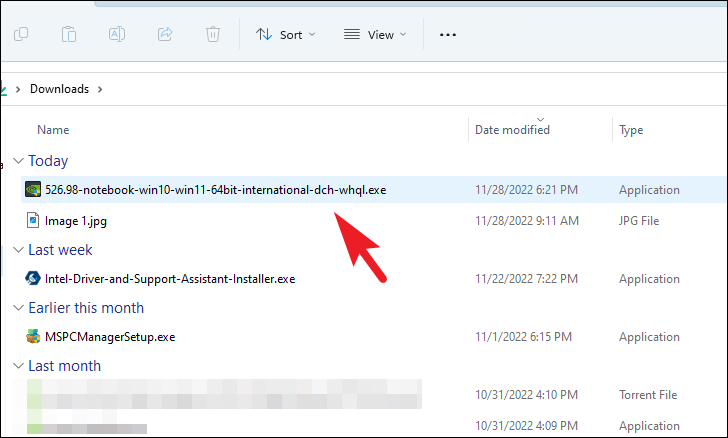The width and height of the screenshot is (728, 438).
Task: Click the Rename icon in toolbar
Action: pos(117,34)
